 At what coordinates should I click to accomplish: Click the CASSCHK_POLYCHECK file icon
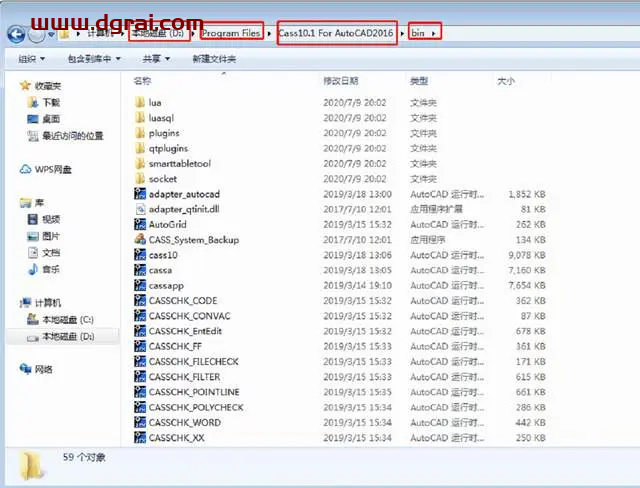coord(140,407)
